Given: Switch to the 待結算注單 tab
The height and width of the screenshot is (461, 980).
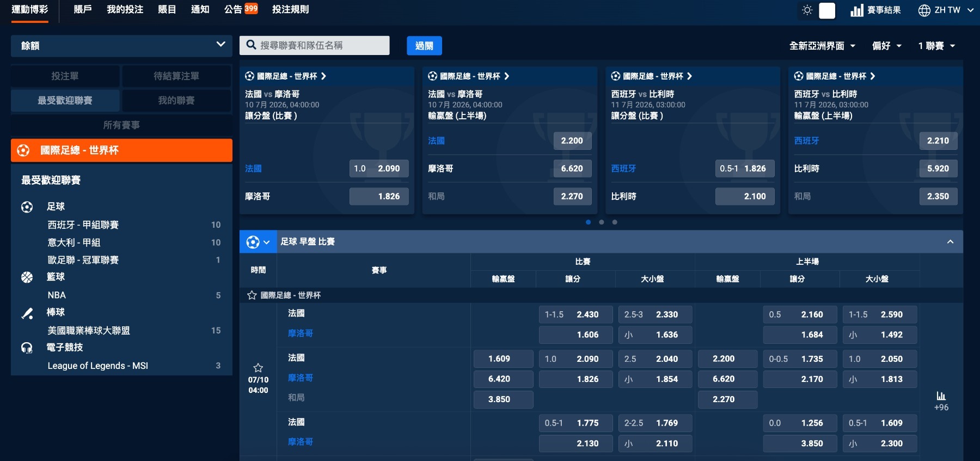Looking at the screenshot, I should (176, 76).
